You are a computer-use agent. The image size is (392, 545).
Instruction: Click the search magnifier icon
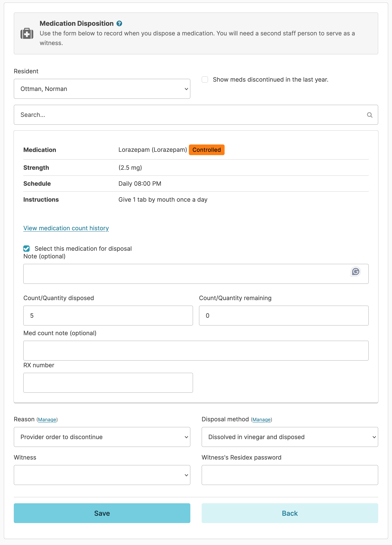click(369, 115)
